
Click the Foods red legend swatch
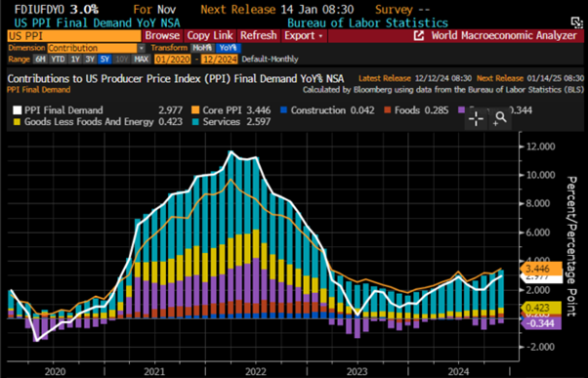click(x=388, y=110)
